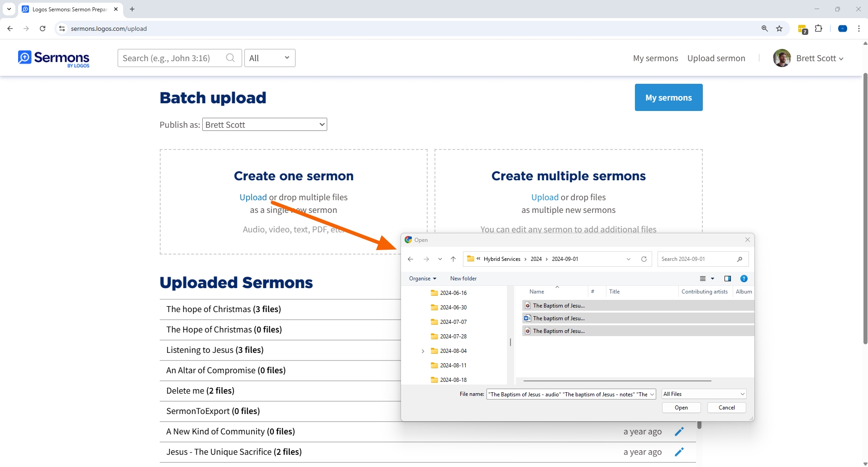868x467 pixels.
Task: Edit the A New Kind of Community sermon pencil
Action: click(x=679, y=432)
